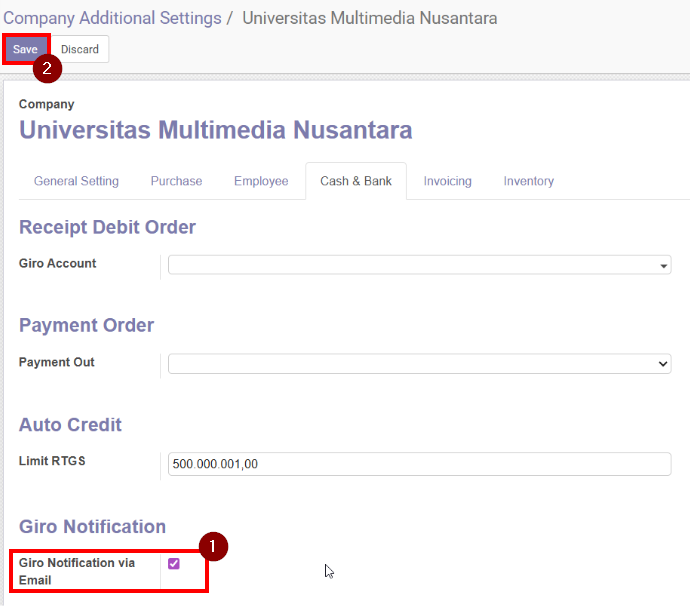
Task: Click the Giro Account field label
Action: point(58,264)
